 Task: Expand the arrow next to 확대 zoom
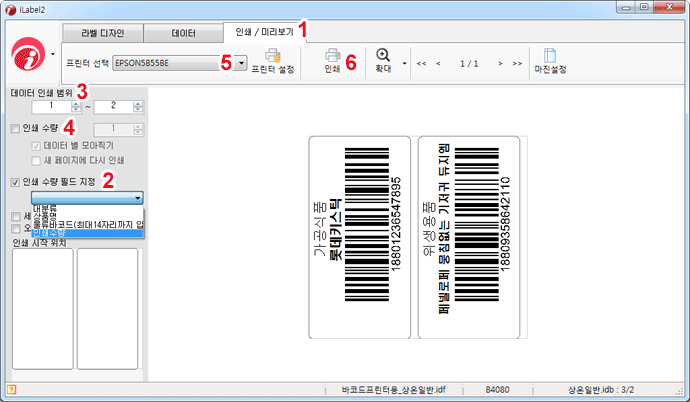404,64
